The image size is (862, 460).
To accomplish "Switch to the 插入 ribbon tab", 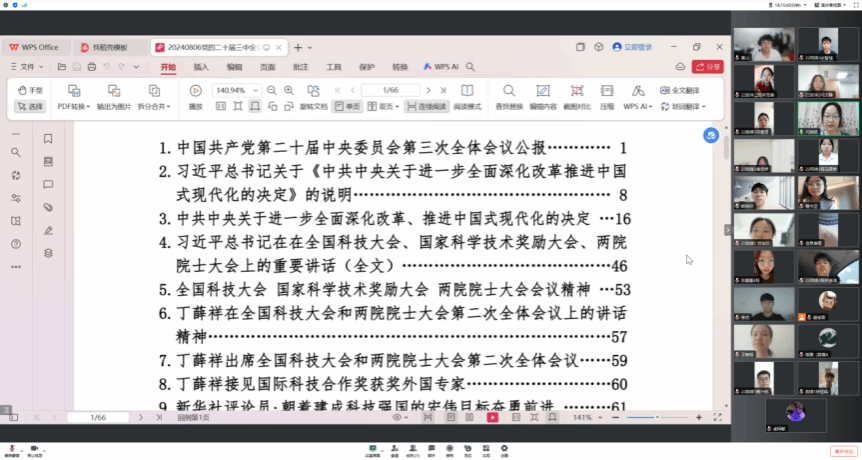I will [201, 67].
